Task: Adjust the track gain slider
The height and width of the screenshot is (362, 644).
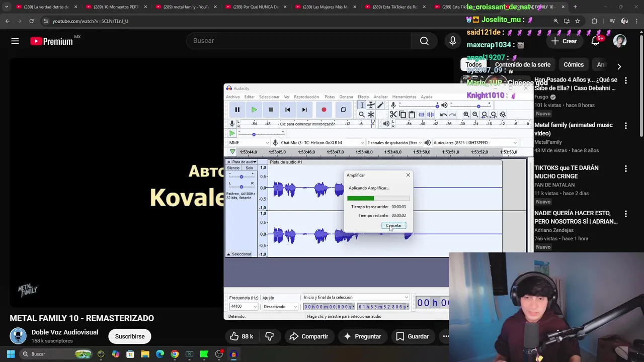Action: [x=241, y=176]
